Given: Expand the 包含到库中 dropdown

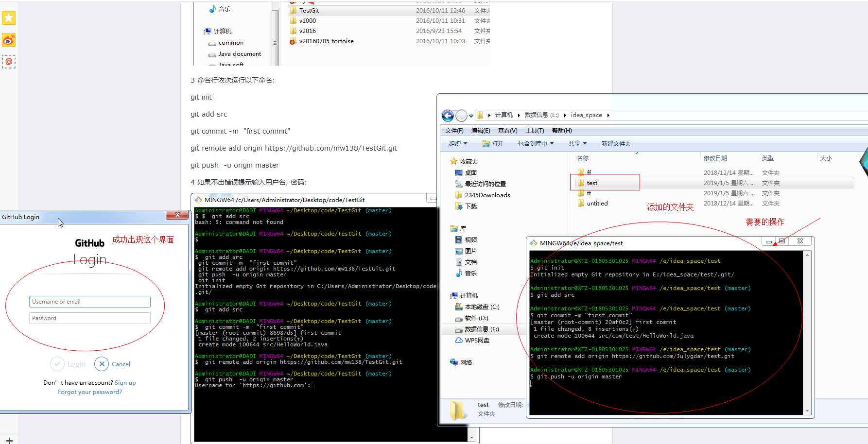Looking at the screenshot, I should point(536,144).
